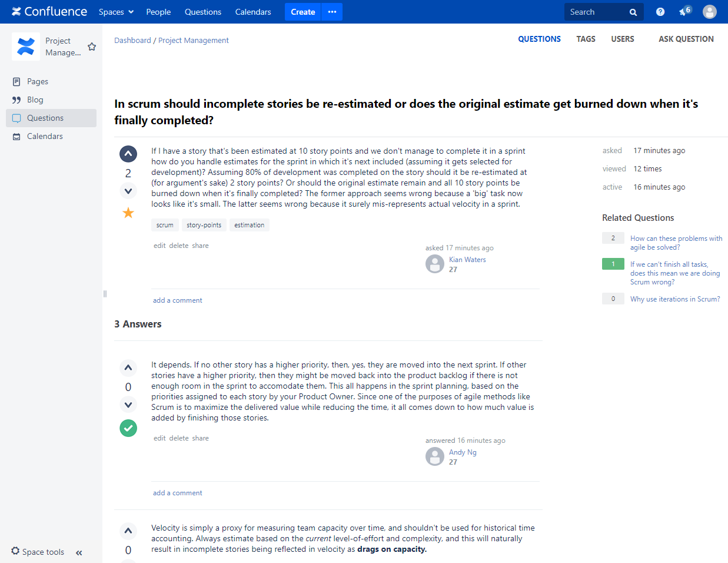Click the Create button
The height and width of the screenshot is (563, 728).
303,12
